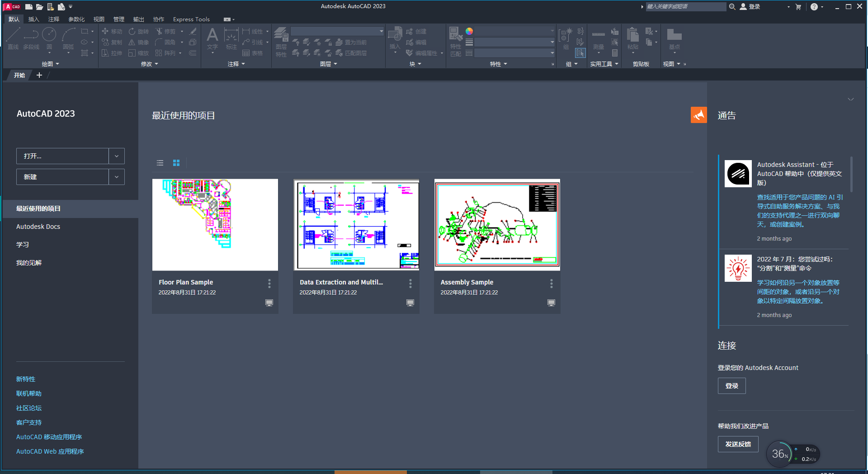Click the 测量 (Measure) ruler tool
This screenshot has height=474, width=868.
click(599, 39)
